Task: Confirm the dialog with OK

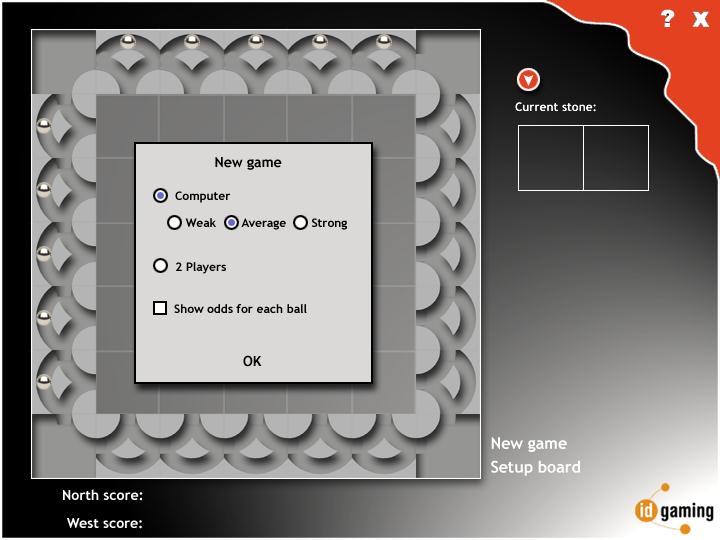Action: 252,361
